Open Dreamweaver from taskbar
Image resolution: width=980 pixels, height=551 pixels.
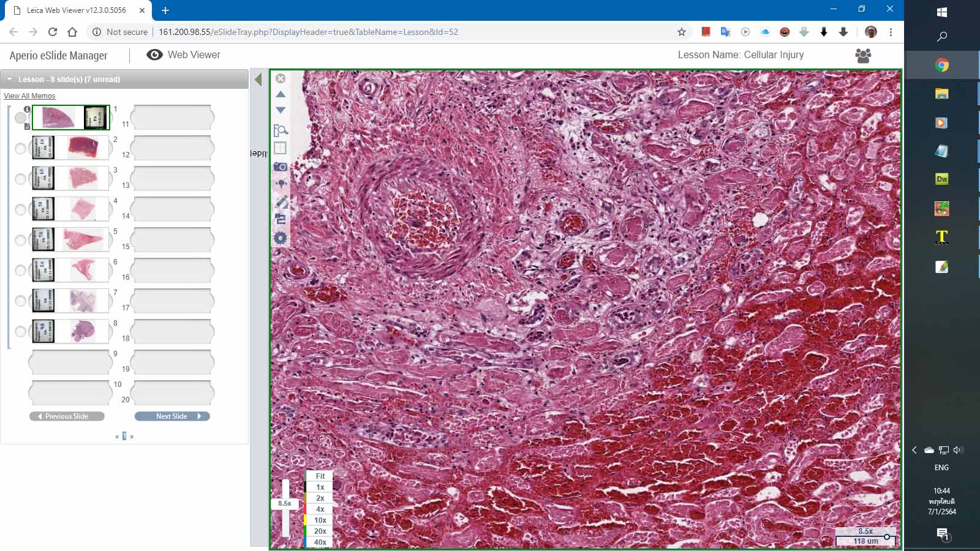pos(942,179)
